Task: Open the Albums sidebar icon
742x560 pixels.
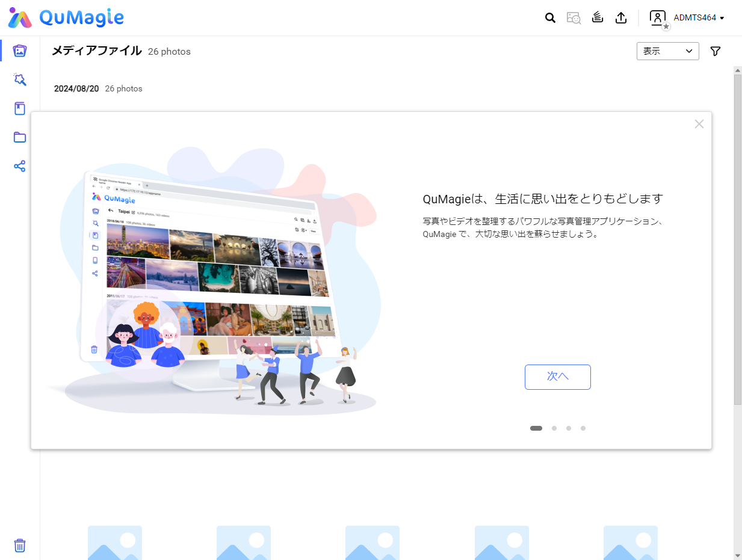Action: 20,108
